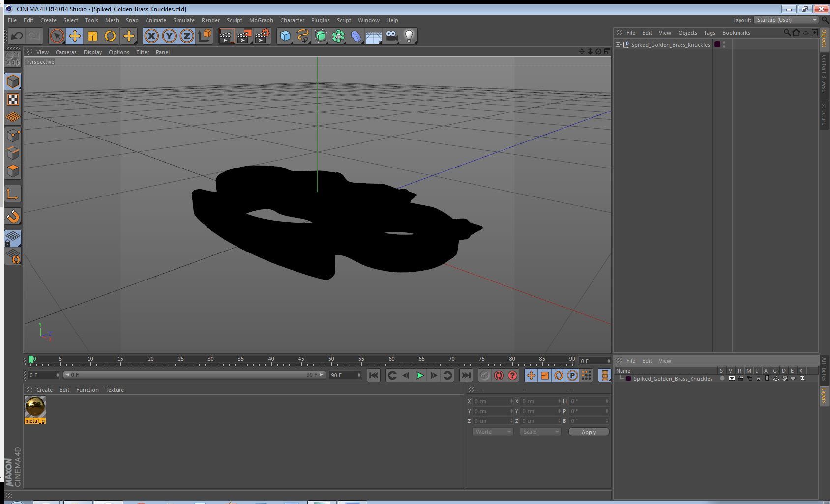Switch to Model mode cube icon
This screenshot has width=830, height=504.
(13, 82)
